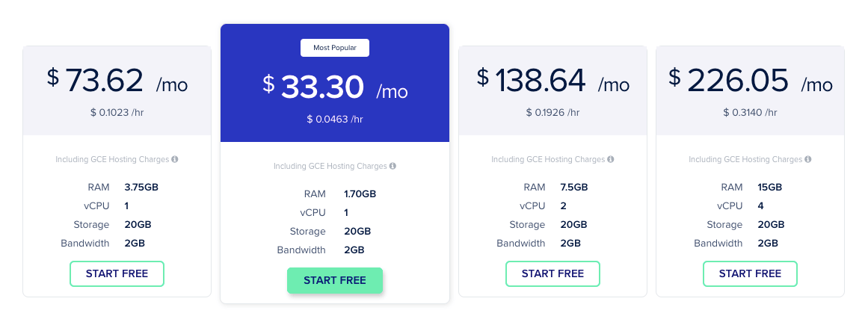Click info icon on $33.30 plan
868x328 pixels.
(393, 166)
